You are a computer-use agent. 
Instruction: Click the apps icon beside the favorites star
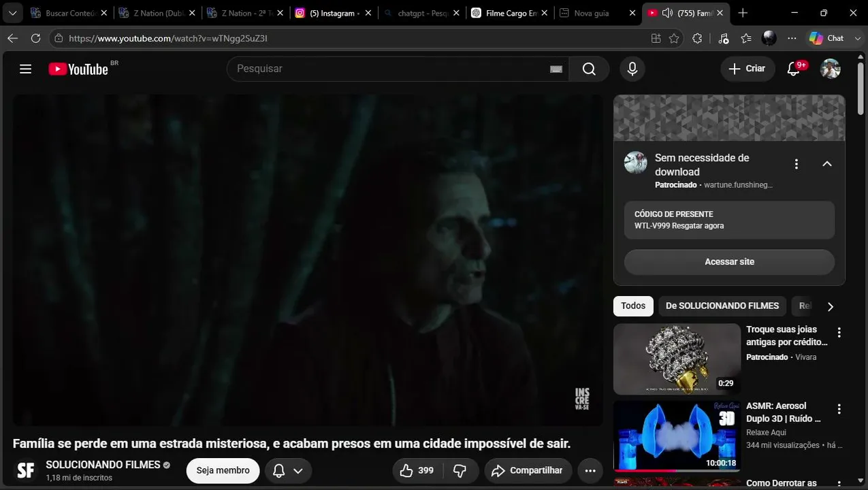pyautogui.click(x=656, y=38)
